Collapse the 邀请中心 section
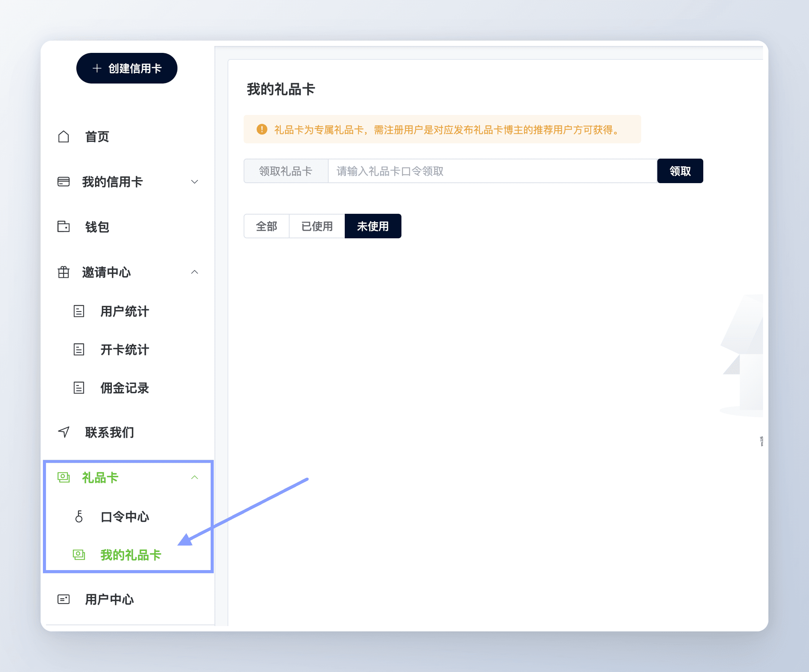This screenshot has width=809, height=672. (195, 272)
